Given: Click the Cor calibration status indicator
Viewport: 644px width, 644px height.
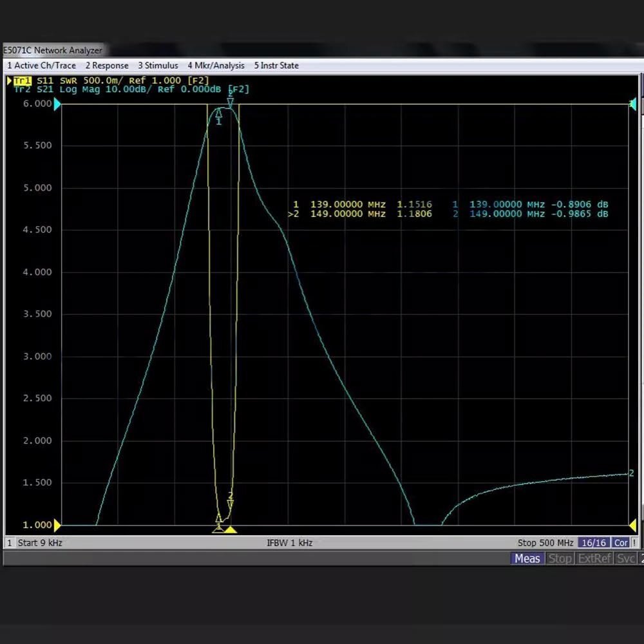Looking at the screenshot, I should 620,543.
